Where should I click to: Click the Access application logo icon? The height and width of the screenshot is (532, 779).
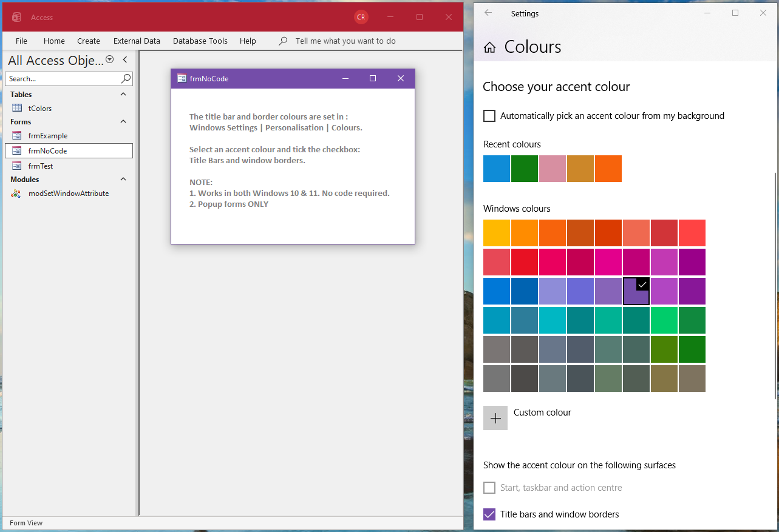(x=17, y=17)
